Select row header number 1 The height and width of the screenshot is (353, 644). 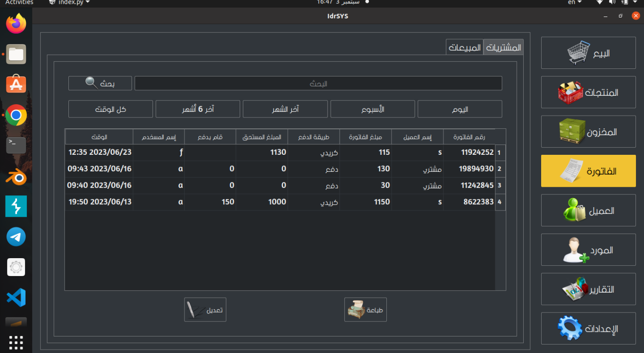(x=500, y=152)
